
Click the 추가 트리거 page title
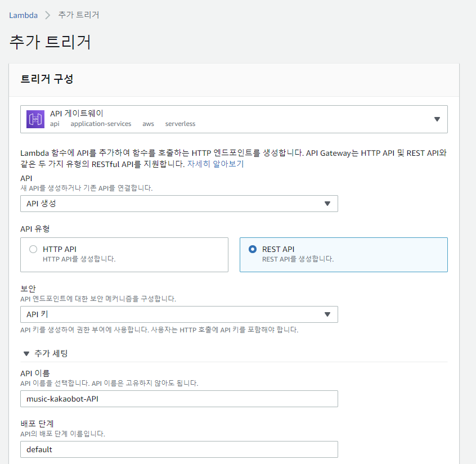pyautogui.click(x=51, y=42)
